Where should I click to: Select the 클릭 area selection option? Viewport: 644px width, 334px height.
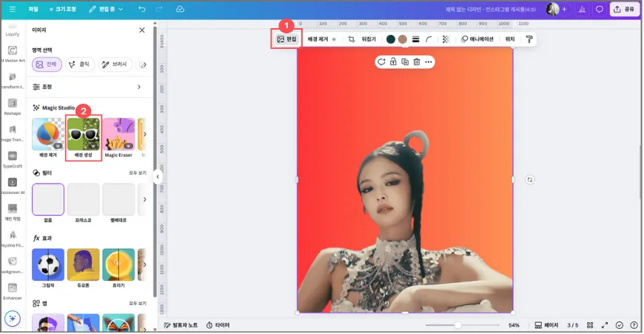pyautogui.click(x=80, y=64)
